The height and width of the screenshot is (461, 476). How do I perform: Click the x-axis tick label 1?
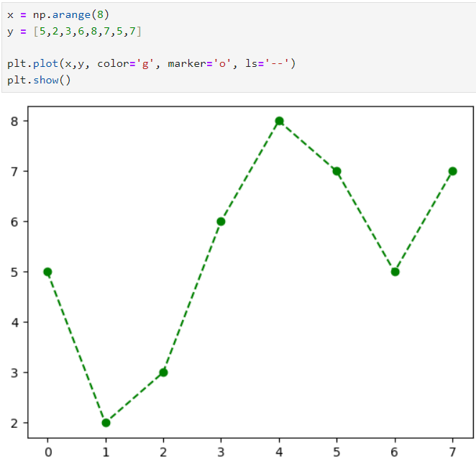click(x=106, y=452)
